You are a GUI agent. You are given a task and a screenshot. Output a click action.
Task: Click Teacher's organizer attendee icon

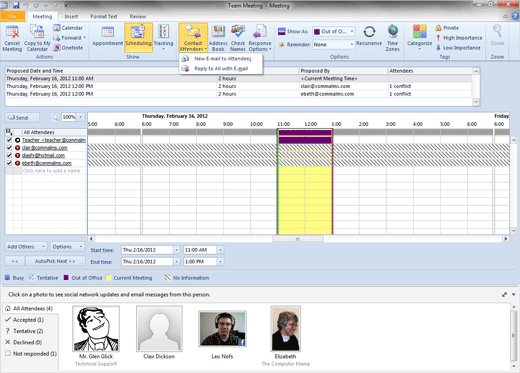tap(18, 140)
